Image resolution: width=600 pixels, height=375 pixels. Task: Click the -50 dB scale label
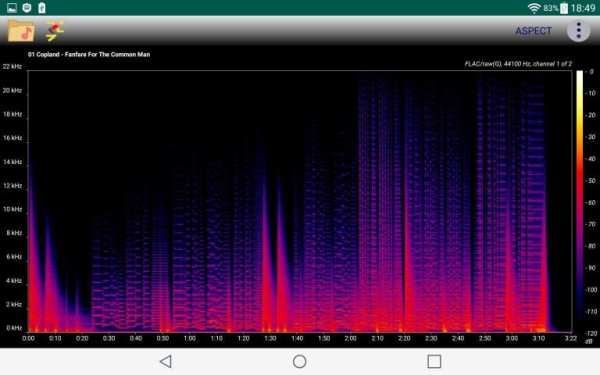click(x=591, y=181)
